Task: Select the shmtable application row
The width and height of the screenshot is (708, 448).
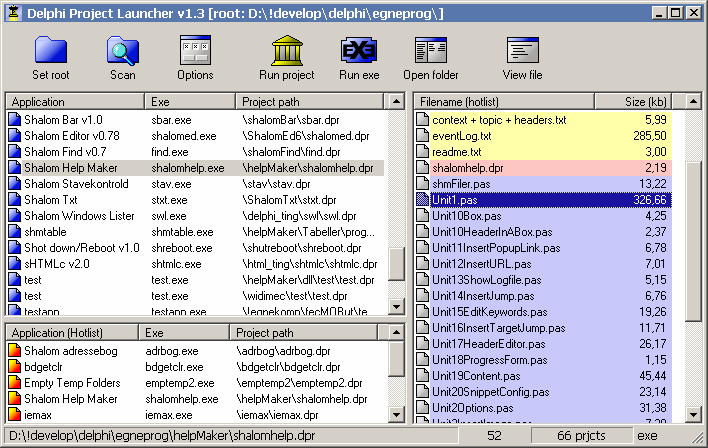Action: click(x=196, y=232)
